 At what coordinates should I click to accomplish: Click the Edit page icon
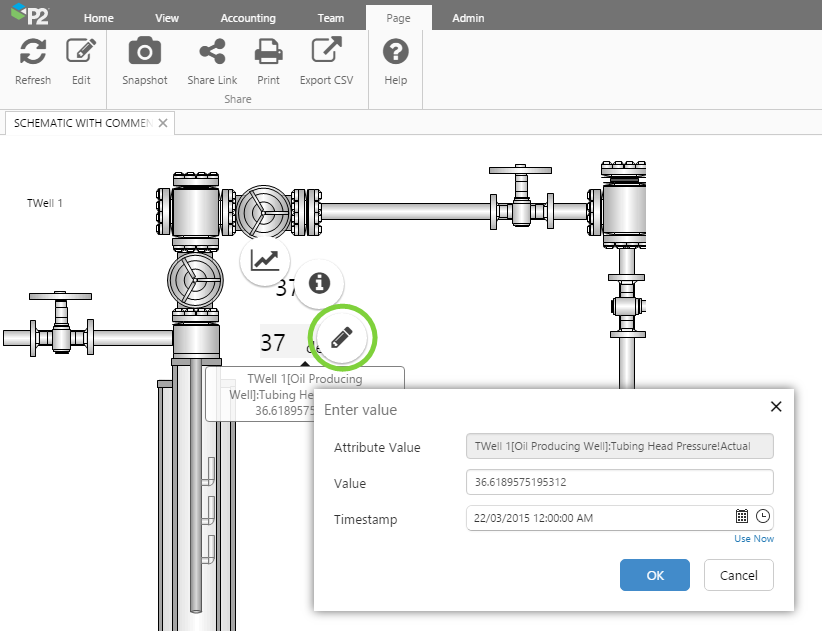tap(81, 52)
